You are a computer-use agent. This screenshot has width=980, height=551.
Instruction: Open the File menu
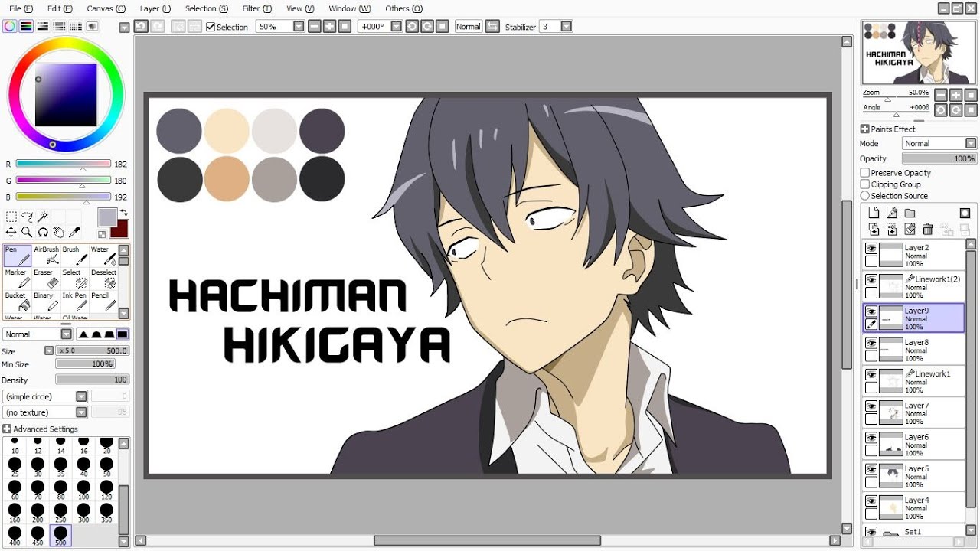coord(21,8)
